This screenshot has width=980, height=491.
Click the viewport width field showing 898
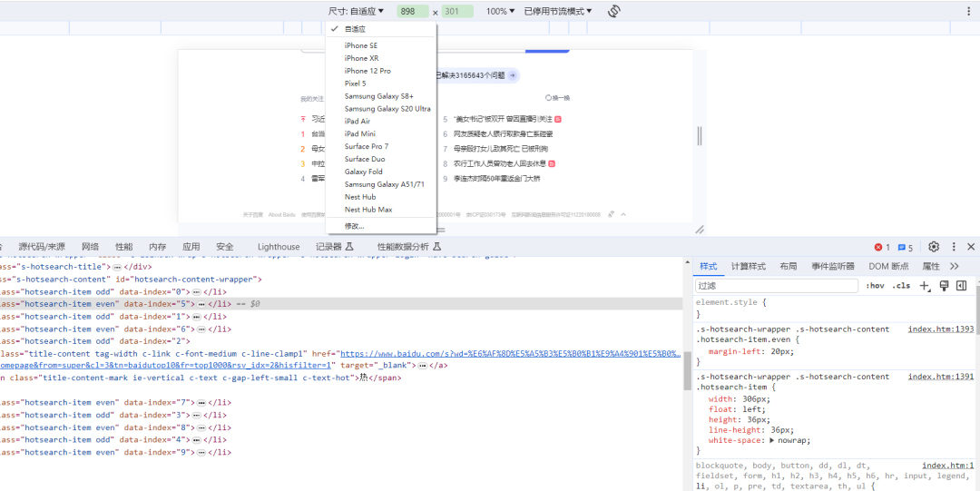(x=413, y=12)
